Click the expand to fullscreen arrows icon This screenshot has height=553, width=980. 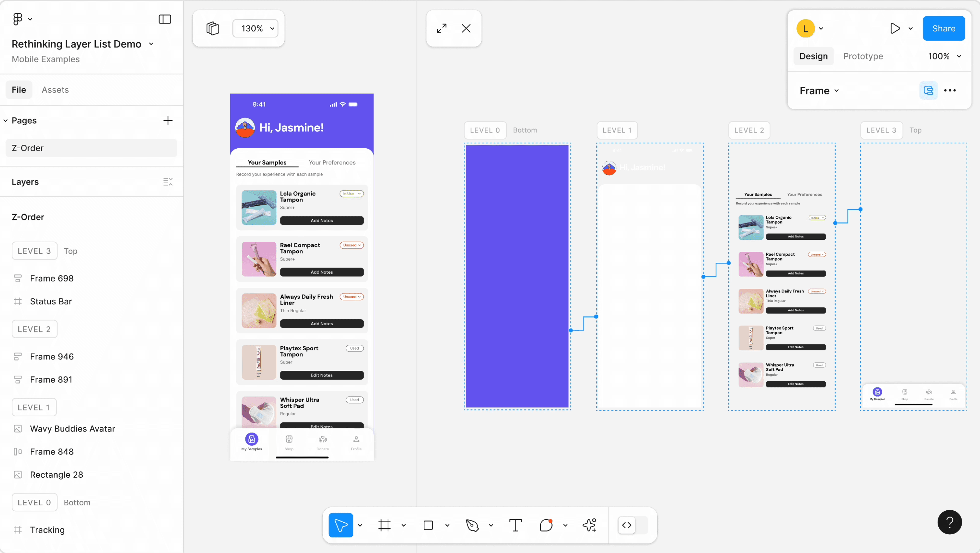coord(441,29)
